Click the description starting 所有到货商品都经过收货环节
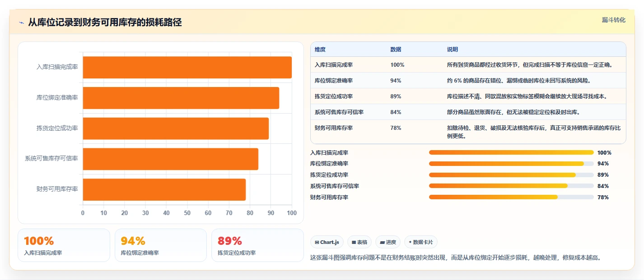The width and height of the screenshot is (644, 280). pyautogui.click(x=530, y=65)
